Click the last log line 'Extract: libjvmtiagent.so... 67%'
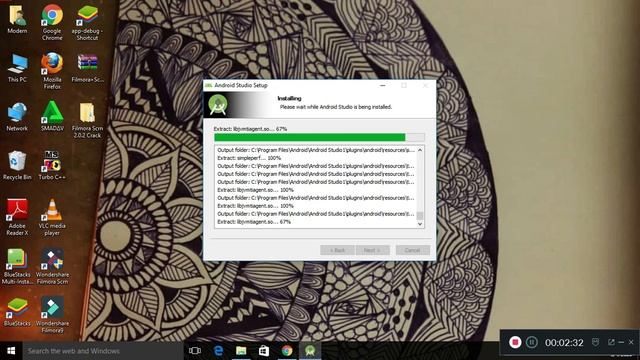 [254, 222]
